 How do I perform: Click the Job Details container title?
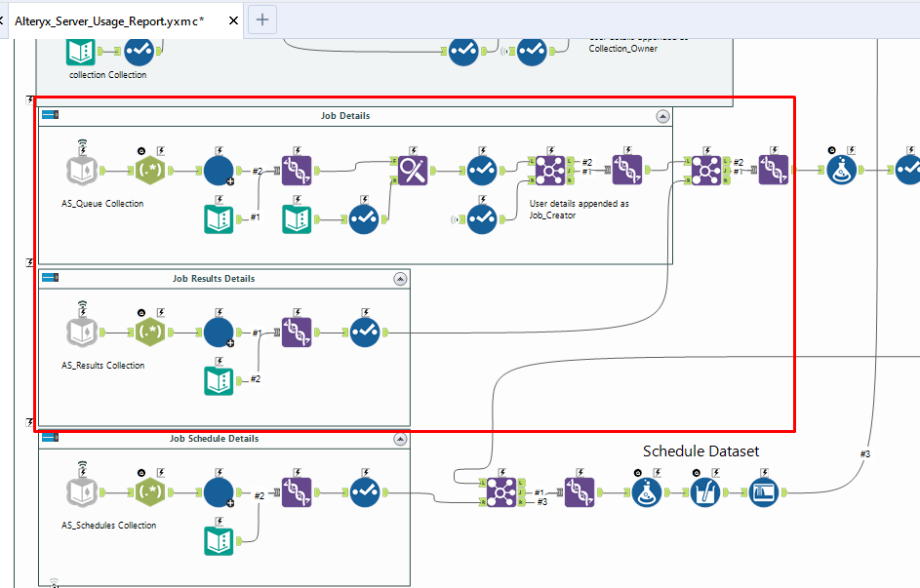tap(345, 116)
